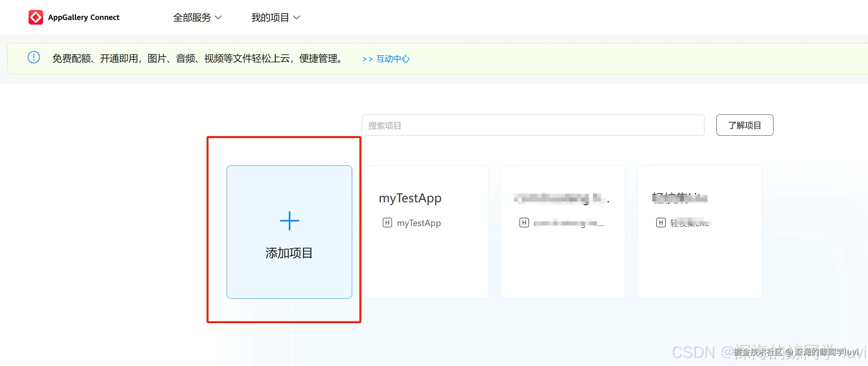Viewport: 868px width, 366px height.
Task: Click the 了解项目 button
Action: 744,126
